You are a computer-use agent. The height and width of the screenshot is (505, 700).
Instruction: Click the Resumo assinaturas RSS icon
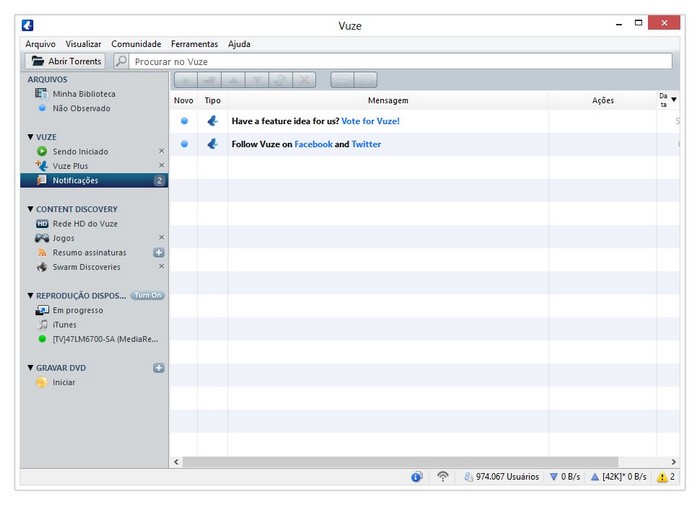pos(42,253)
